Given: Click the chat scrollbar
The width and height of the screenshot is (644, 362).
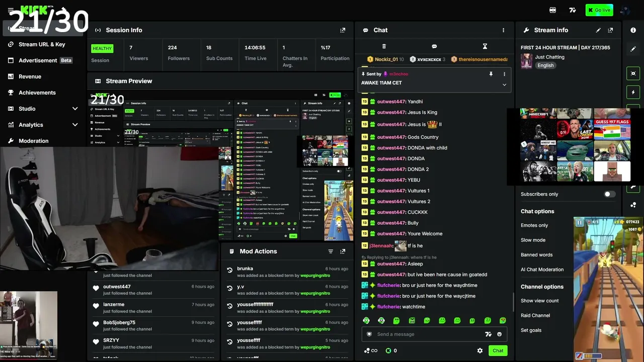Looking at the screenshot, I should (513, 302).
